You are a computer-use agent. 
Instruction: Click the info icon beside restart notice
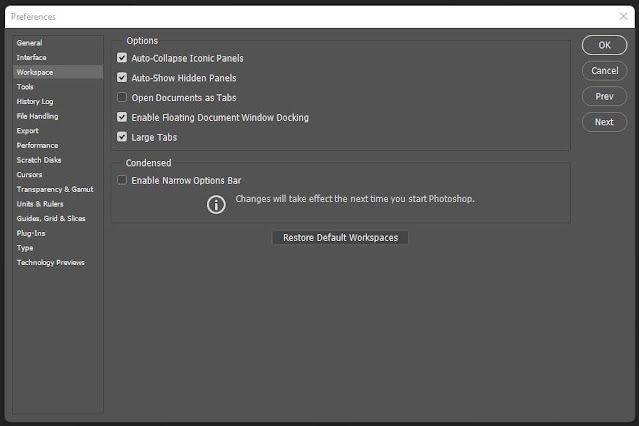216,204
